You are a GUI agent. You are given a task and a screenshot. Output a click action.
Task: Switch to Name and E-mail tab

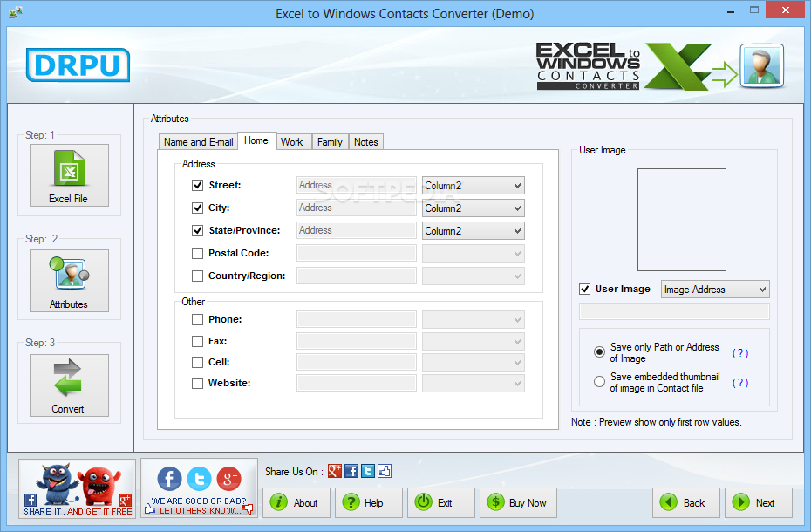tap(199, 142)
